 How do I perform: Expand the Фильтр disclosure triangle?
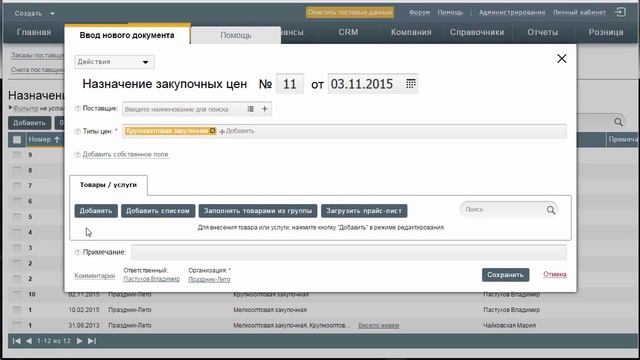point(11,108)
